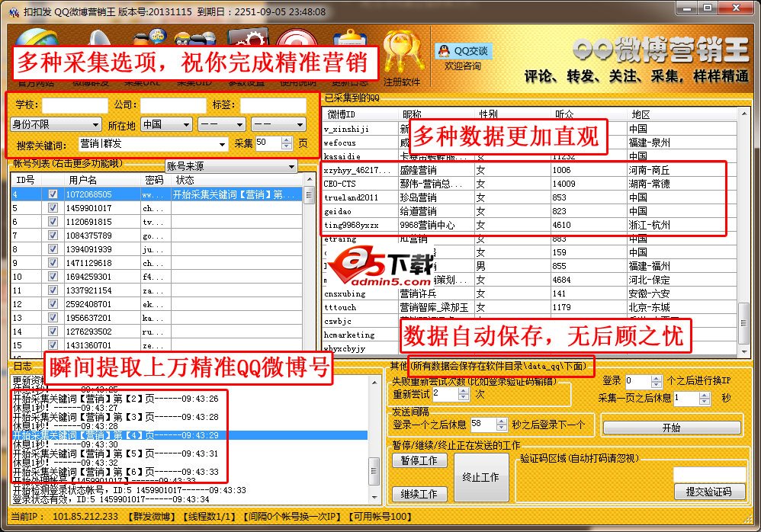Click the log panel scrollbar down arrow
The width and height of the screenshot is (761, 532).
coord(374,497)
